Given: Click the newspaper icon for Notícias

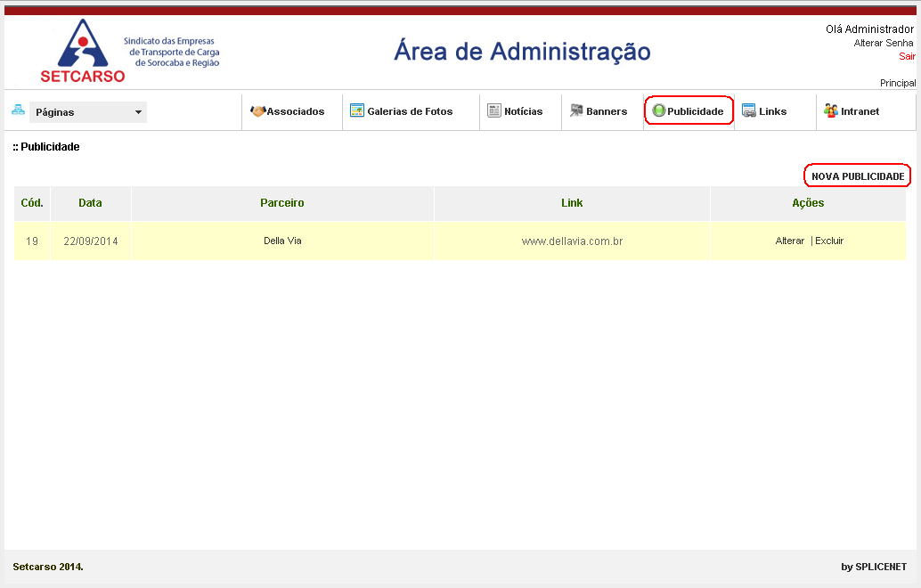Looking at the screenshot, I should click(494, 110).
